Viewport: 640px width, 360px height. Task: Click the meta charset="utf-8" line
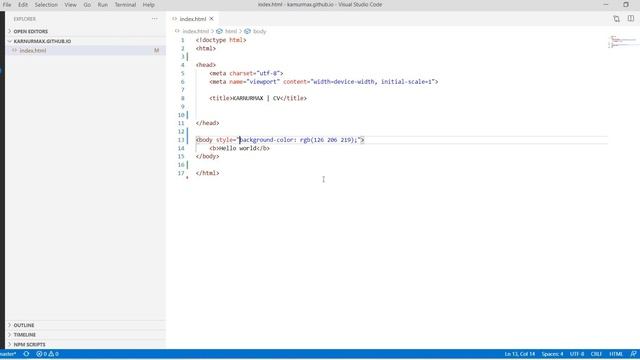coord(246,73)
